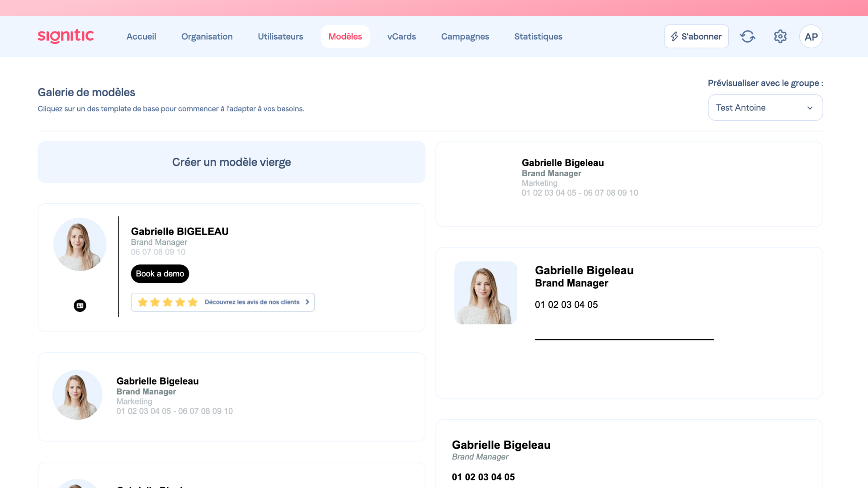Screen dimensions: 868x488
Task: Click the arrow on reviews banner
Action: (x=307, y=302)
